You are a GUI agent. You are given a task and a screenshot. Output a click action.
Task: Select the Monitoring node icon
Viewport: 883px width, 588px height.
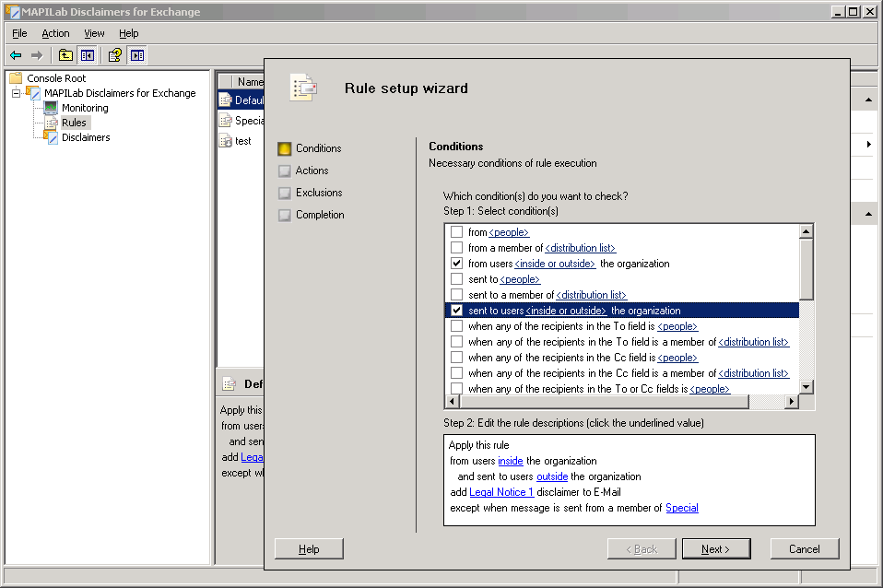51,108
